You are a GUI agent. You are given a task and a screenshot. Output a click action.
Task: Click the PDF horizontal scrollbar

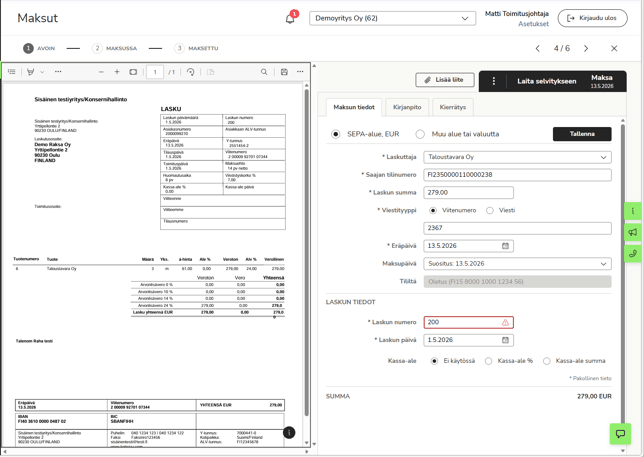(155, 452)
